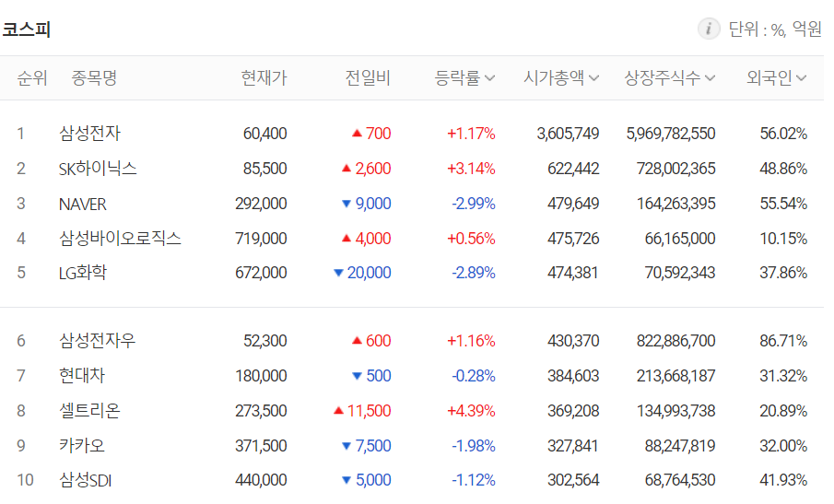
Task: Click market cap value 369,208
Action: click(573, 411)
